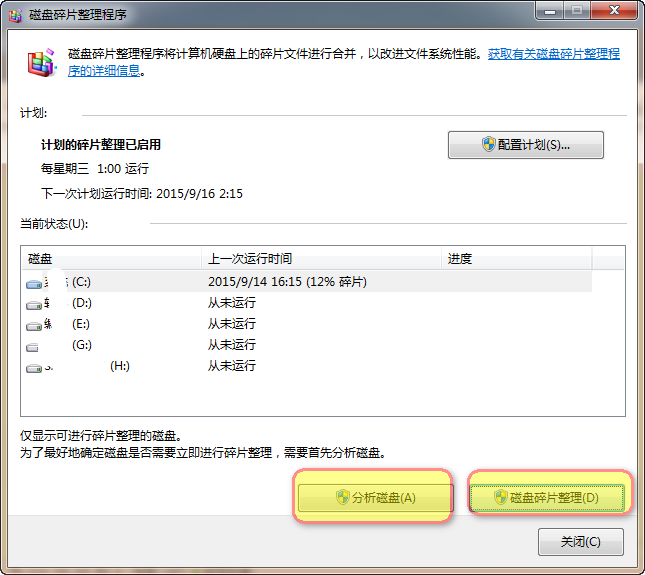Select the (E:) drive icon
Image resolution: width=645 pixels, height=575 pixels.
click(35, 325)
